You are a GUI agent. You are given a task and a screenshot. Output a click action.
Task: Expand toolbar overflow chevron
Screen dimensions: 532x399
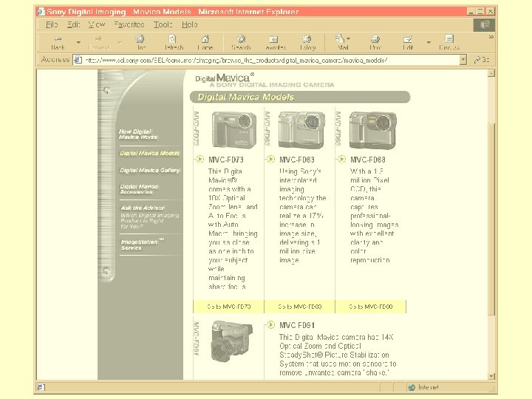pyautogui.click(x=491, y=37)
